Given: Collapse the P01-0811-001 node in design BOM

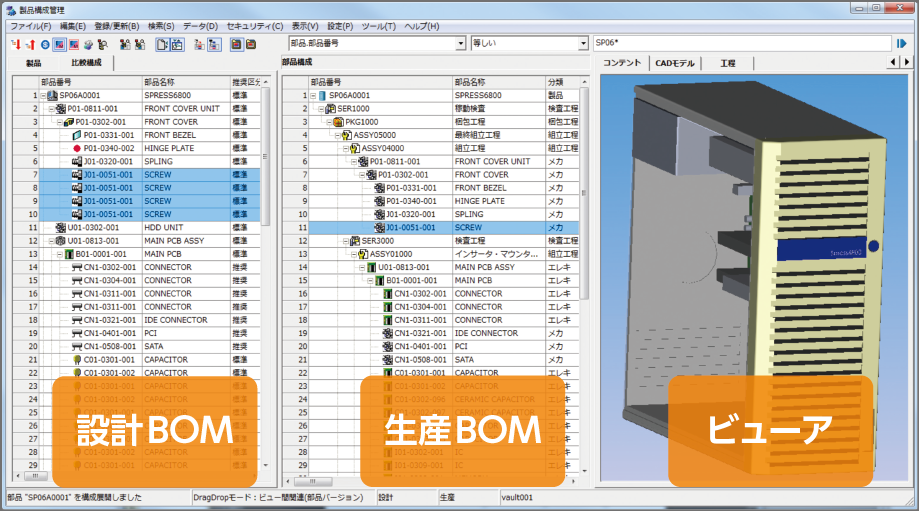Looking at the screenshot, I should pos(51,108).
